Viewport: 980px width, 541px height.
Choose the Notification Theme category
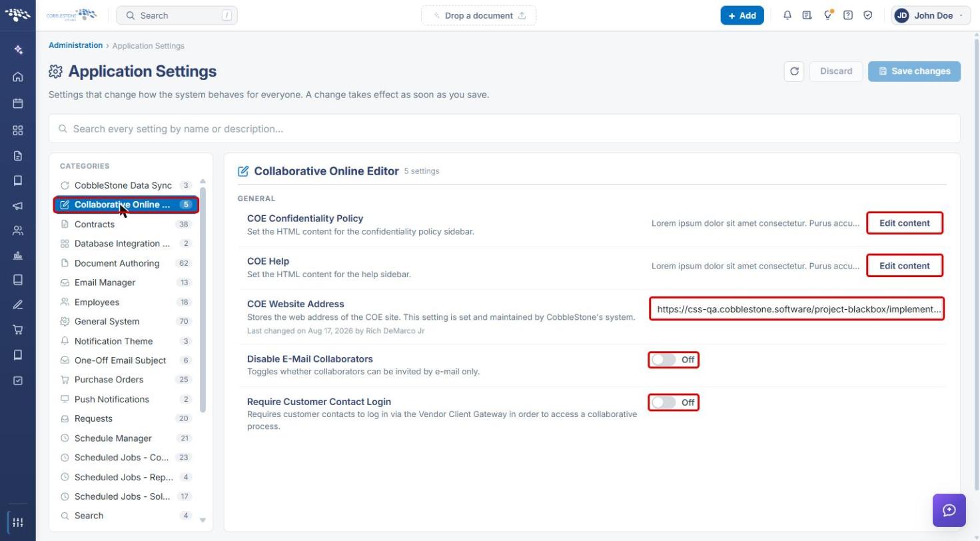click(126, 341)
